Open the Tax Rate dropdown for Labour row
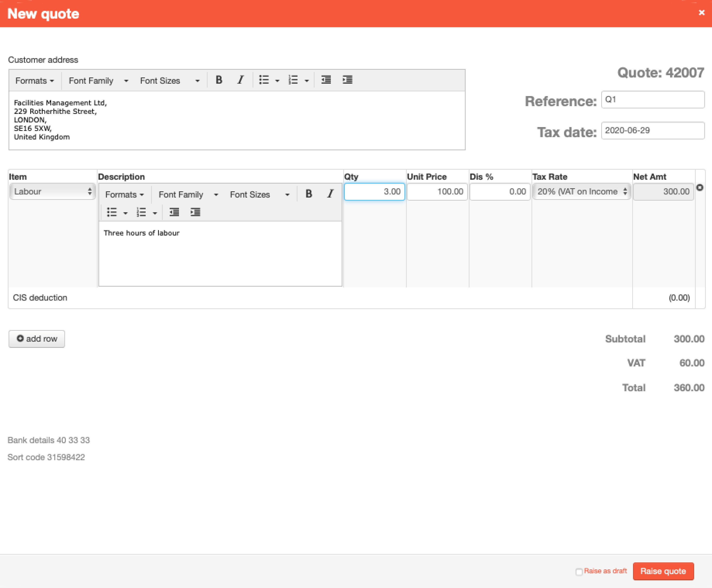Viewport: 712px width, 588px height. [x=582, y=192]
